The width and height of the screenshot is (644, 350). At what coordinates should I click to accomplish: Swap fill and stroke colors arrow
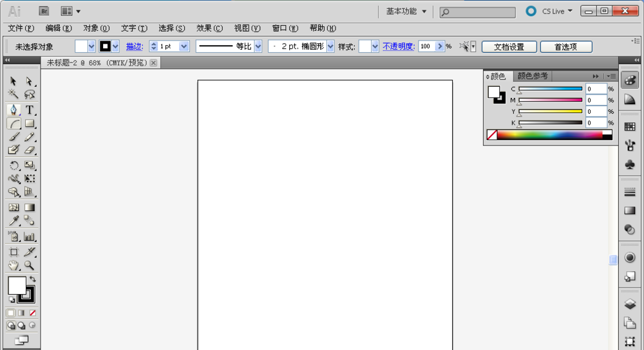coord(32,279)
